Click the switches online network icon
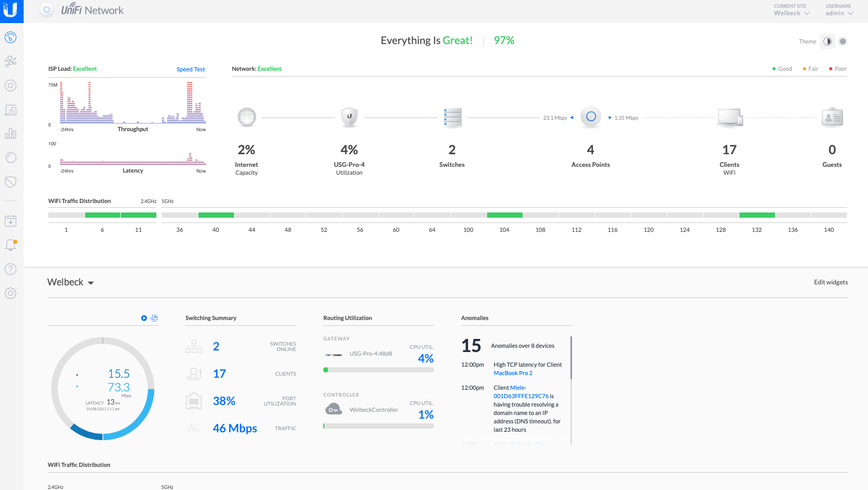 pos(194,346)
